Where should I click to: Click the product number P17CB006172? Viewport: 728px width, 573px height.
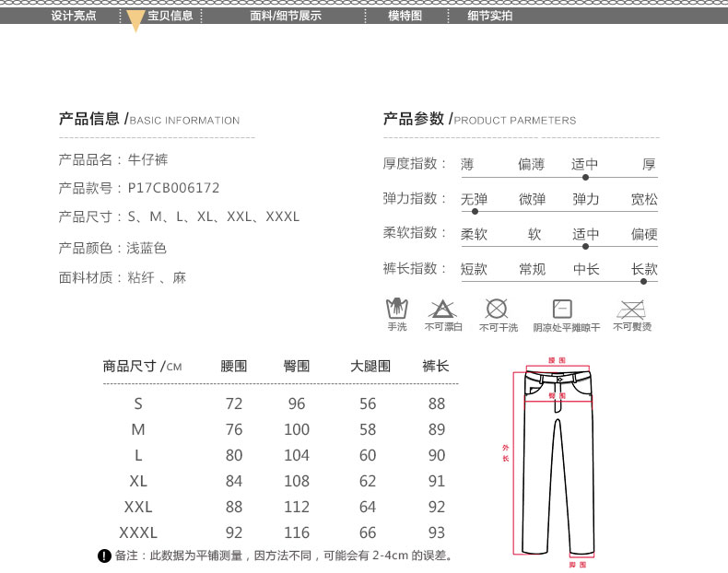coord(173,188)
